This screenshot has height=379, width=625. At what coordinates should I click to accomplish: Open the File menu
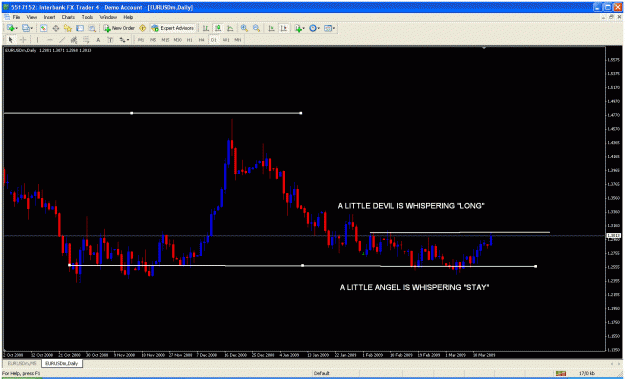[x=16, y=18]
